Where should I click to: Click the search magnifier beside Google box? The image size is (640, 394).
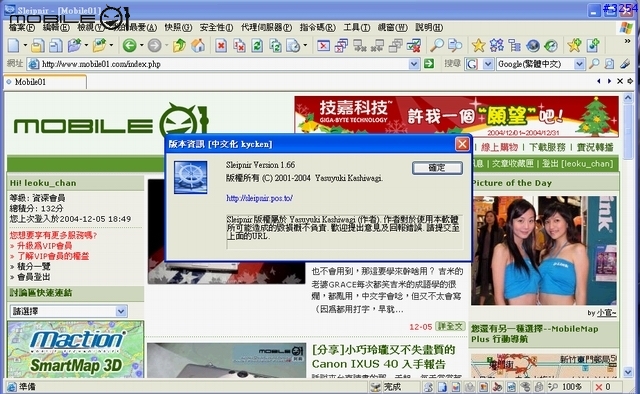pyautogui.click(x=594, y=64)
